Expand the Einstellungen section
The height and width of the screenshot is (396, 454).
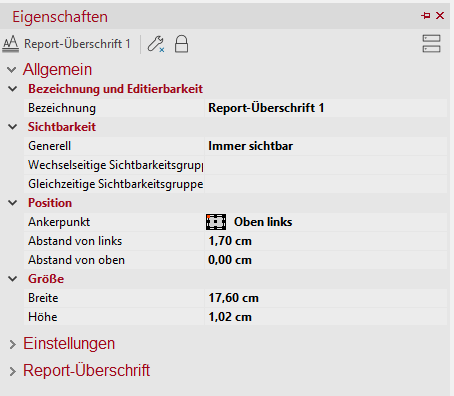click(x=12, y=344)
